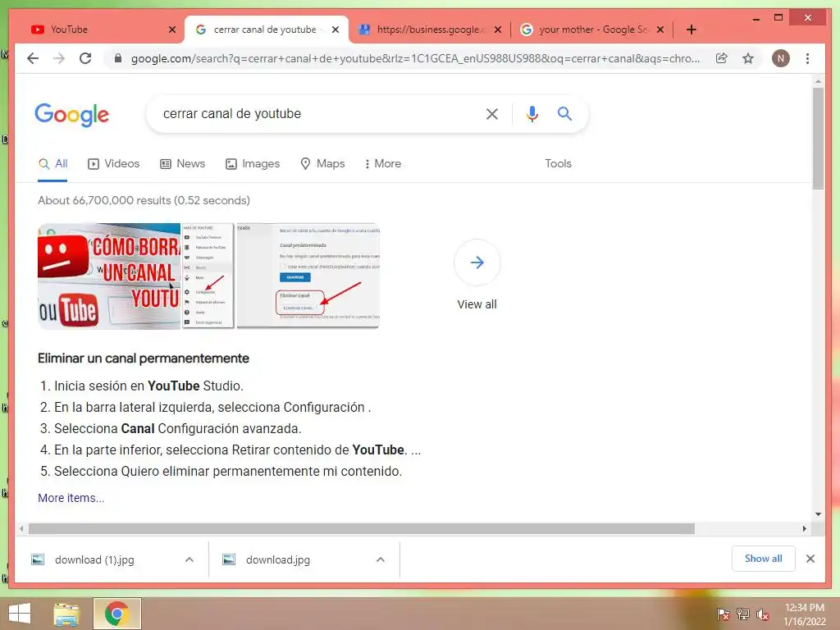Viewport: 840px width, 630px height.
Task: Open the Action Center flag icon
Action: pyautogui.click(x=723, y=614)
